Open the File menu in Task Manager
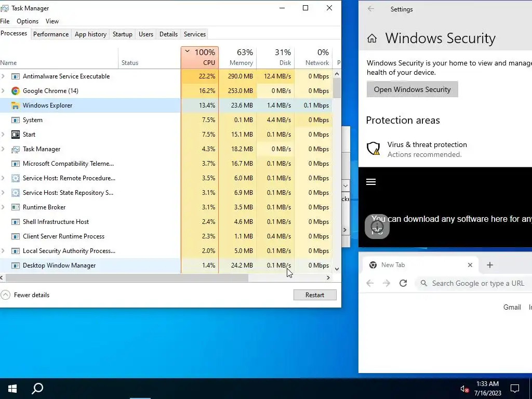532x399 pixels. tap(5, 21)
